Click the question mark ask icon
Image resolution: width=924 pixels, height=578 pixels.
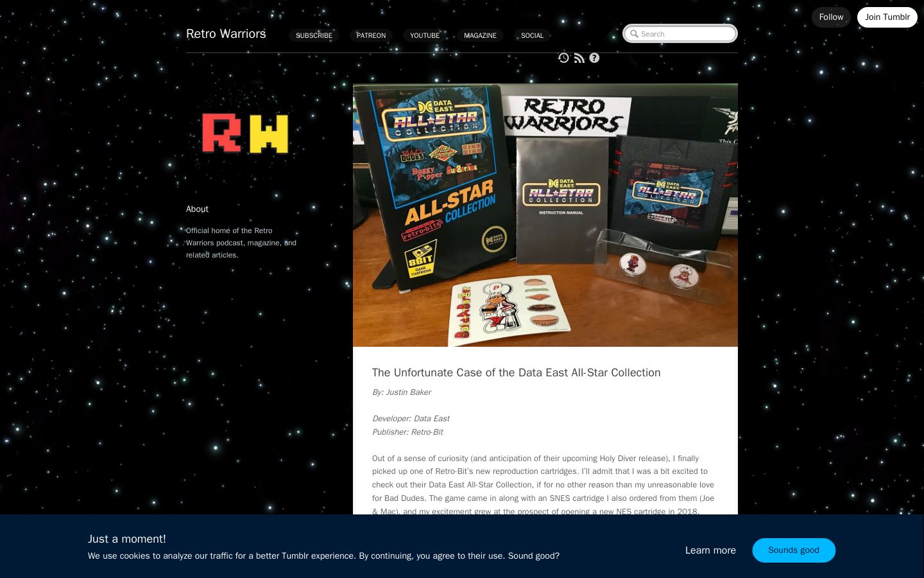point(594,58)
